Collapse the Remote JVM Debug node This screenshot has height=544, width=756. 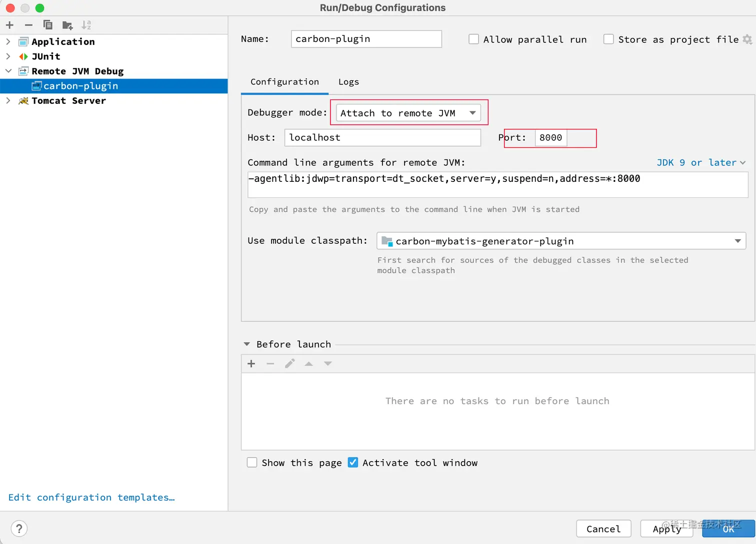pos(8,71)
